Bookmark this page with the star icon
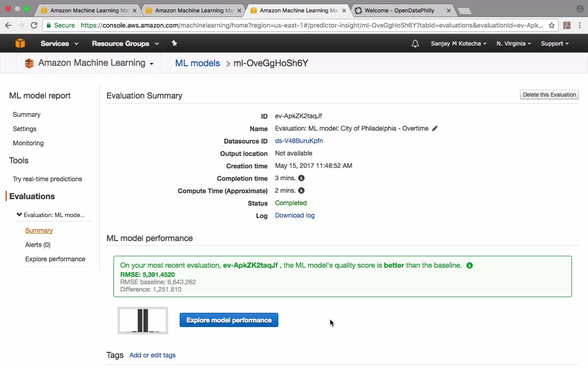This screenshot has height=368, width=588. tap(552, 25)
